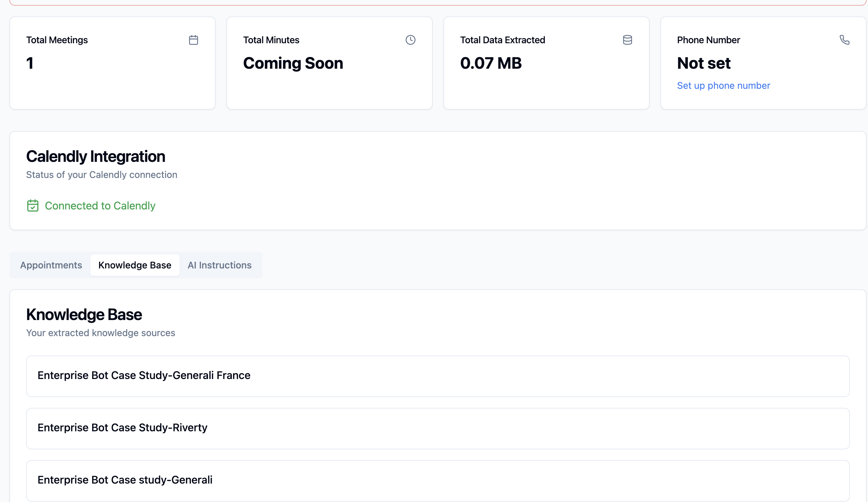Click the database icon on Total Data Extracted

627,40
